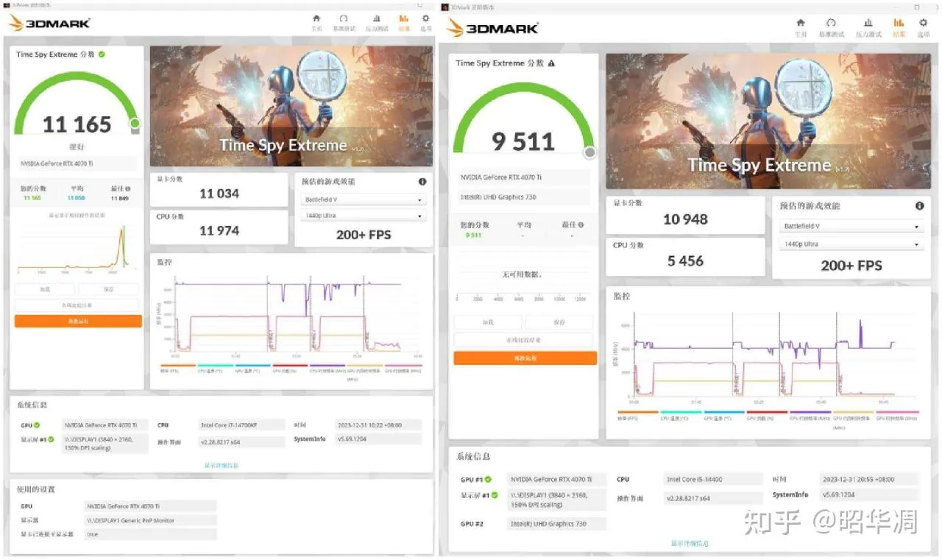This screenshot has width=942, height=560.
Task: Click Show Details link in left system info
Action: [x=222, y=465]
